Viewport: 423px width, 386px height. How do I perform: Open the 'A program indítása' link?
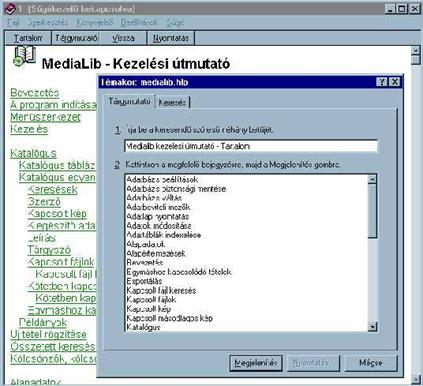click(53, 105)
